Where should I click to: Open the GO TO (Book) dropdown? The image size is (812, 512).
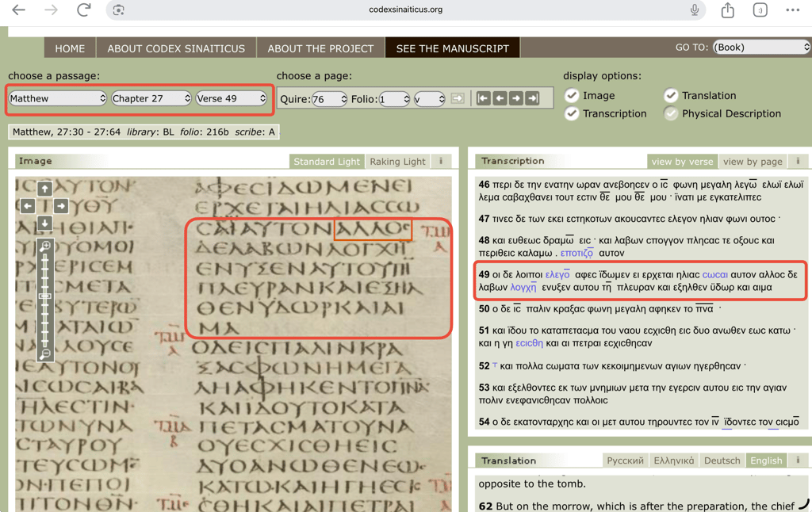(761, 47)
